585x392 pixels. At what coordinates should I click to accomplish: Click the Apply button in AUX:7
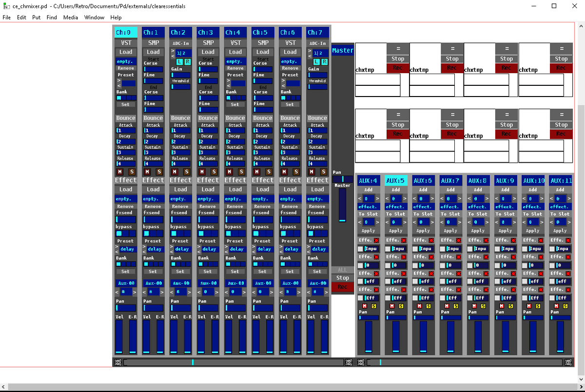(450, 231)
